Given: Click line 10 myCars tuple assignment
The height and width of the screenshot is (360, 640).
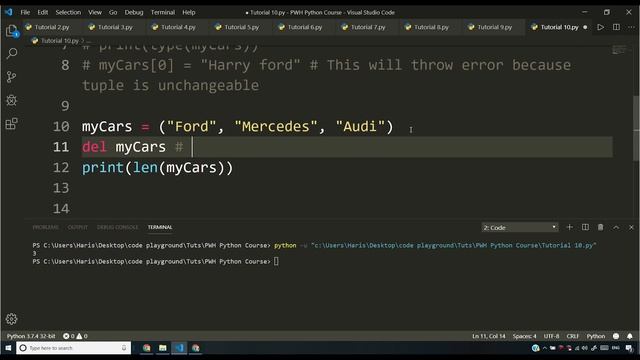Looking at the screenshot, I should point(237,127).
